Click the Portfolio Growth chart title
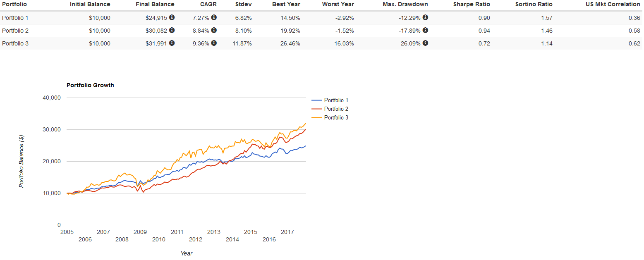 (x=90, y=85)
